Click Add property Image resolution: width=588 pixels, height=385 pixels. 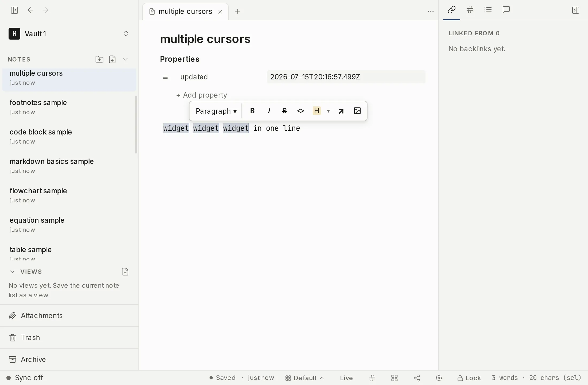202,95
